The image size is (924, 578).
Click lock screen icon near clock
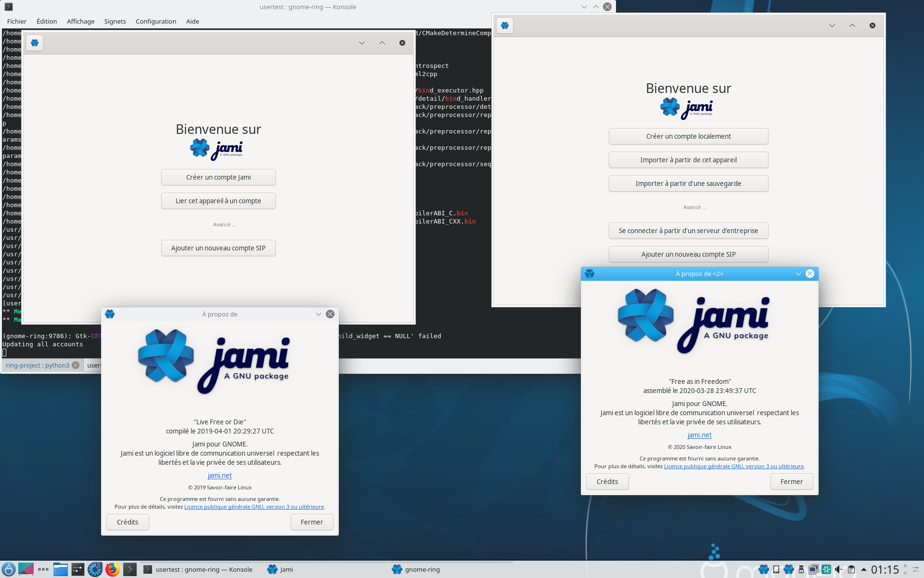pyautogui.click(x=905, y=565)
